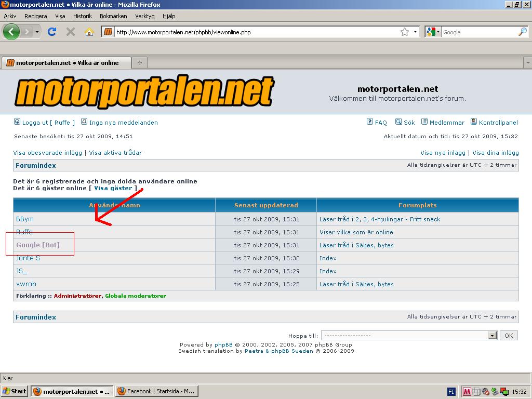
Task: Click the Sök search icon
Action: pos(398,122)
